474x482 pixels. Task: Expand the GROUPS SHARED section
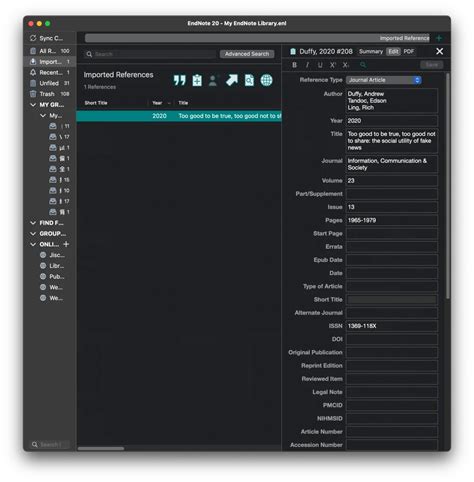coord(33,233)
